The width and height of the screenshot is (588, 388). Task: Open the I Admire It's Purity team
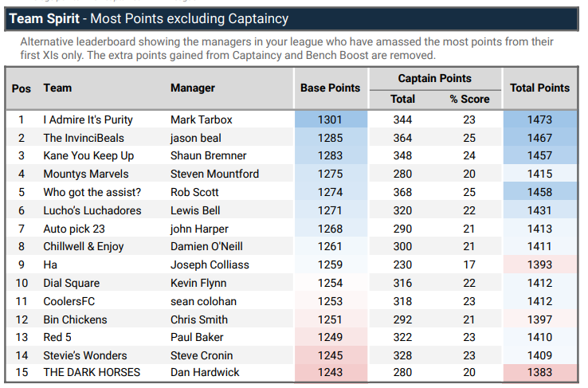(x=88, y=120)
